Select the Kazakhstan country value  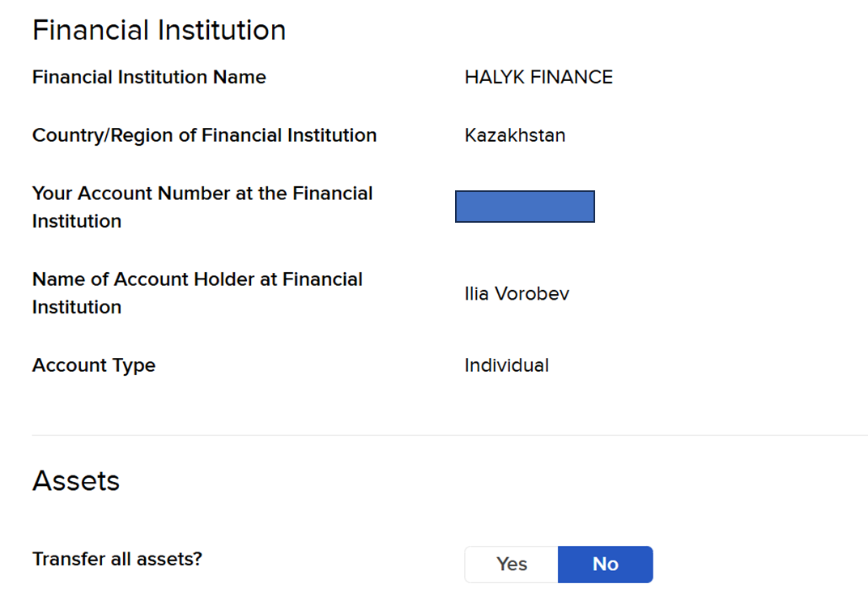pyautogui.click(x=515, y=135)
